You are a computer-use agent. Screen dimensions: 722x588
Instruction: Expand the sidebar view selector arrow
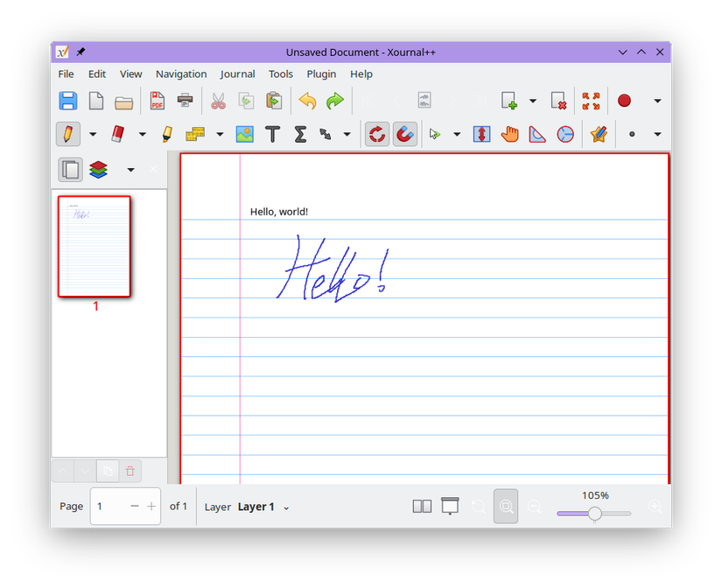[x=130, y=170]
